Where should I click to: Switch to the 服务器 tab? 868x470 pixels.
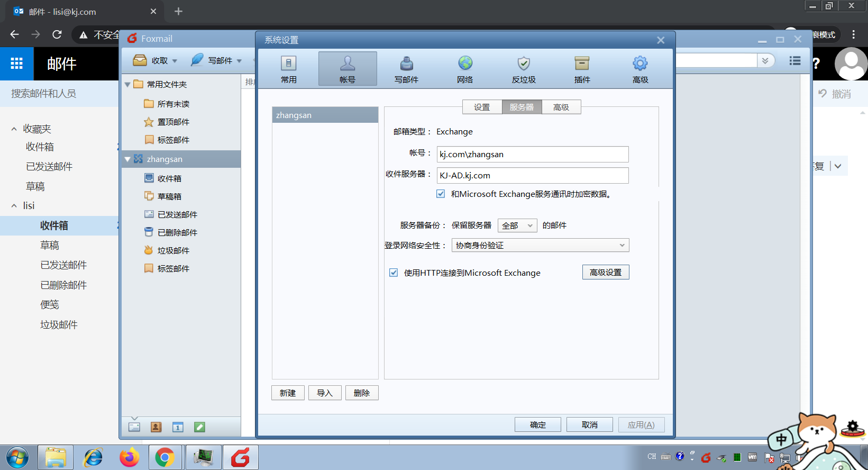click(x=522, y=107)
